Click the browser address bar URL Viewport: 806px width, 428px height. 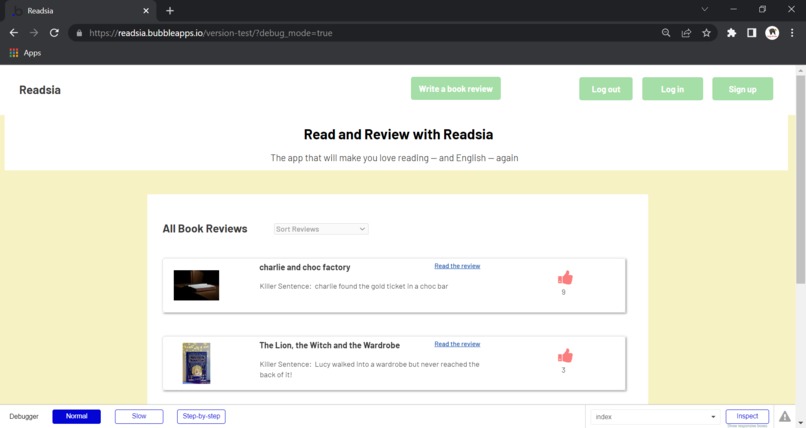[211, 33]
